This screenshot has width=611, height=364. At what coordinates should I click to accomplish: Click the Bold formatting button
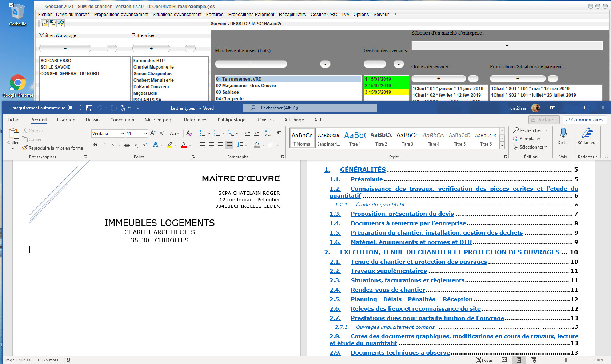[95, 145]
